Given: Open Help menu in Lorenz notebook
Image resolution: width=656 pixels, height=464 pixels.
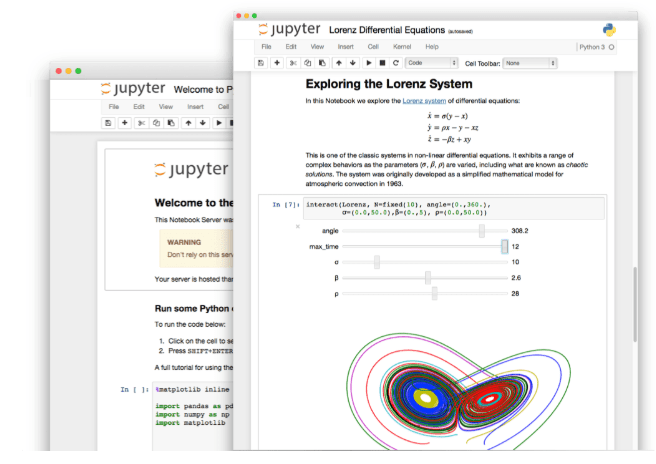Looking at the screenshot, I should point(432,47).
